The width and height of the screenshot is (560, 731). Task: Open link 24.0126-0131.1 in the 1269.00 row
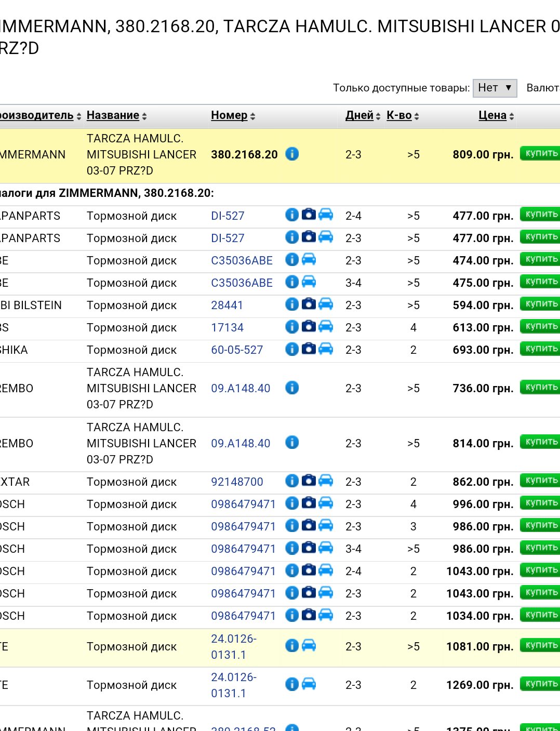(234, 685)
